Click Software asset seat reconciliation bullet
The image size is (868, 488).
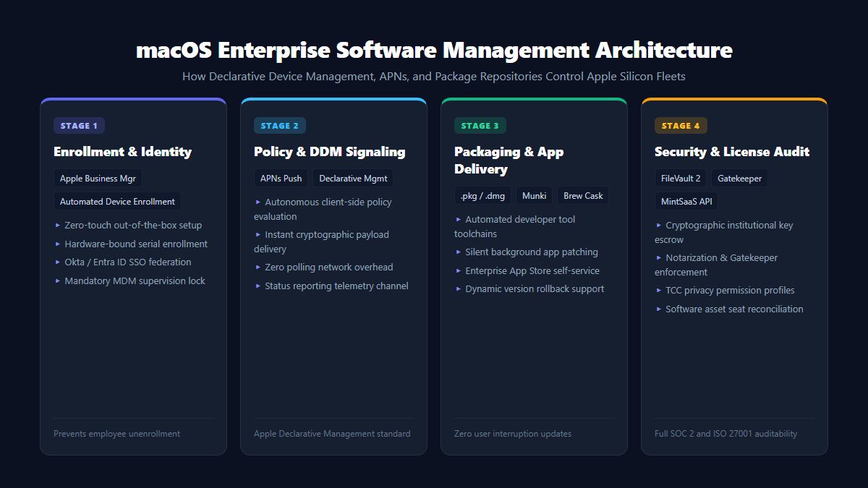click(x=729, y=309)
